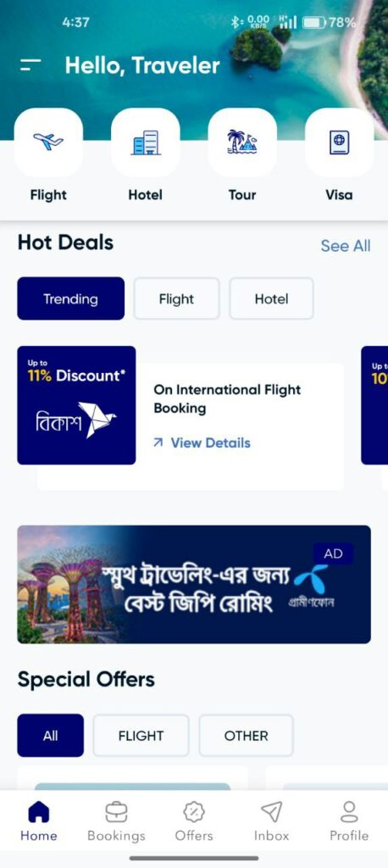Select the Tour palm tree icon
388x868 pixels.
242,142
